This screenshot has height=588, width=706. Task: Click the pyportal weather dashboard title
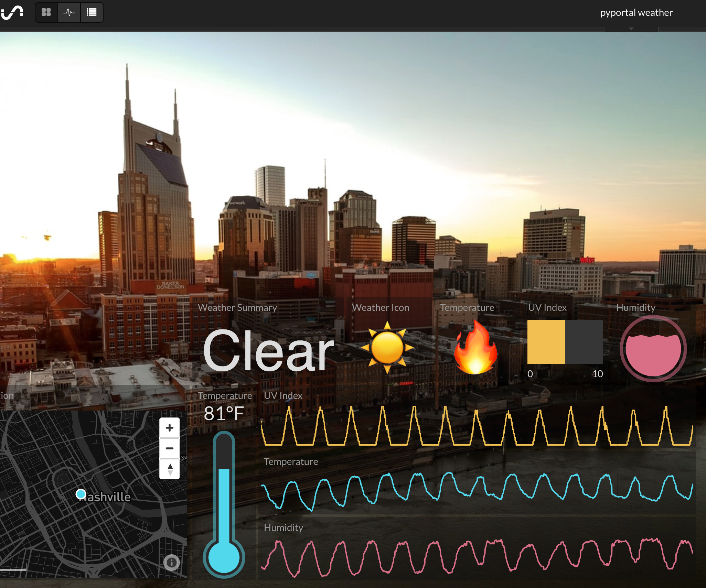pyautogui.click(x=636, y=12)
